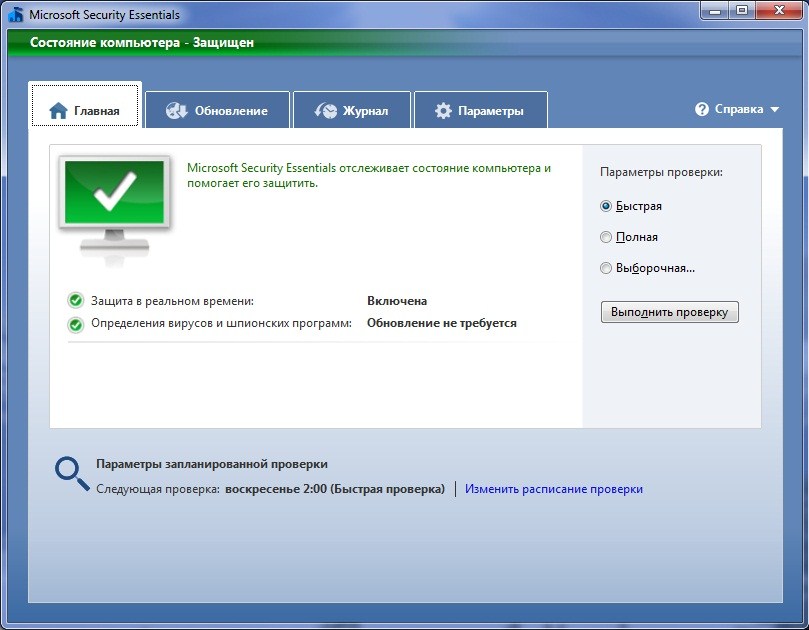Click the Следующая проверка label
Screen dimensions: 809x630
tap(158, 489)
